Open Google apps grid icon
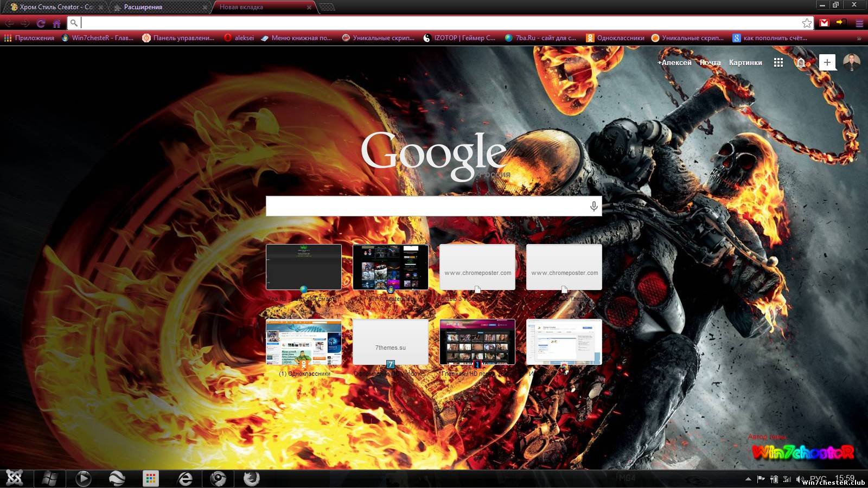 point(778,62)
